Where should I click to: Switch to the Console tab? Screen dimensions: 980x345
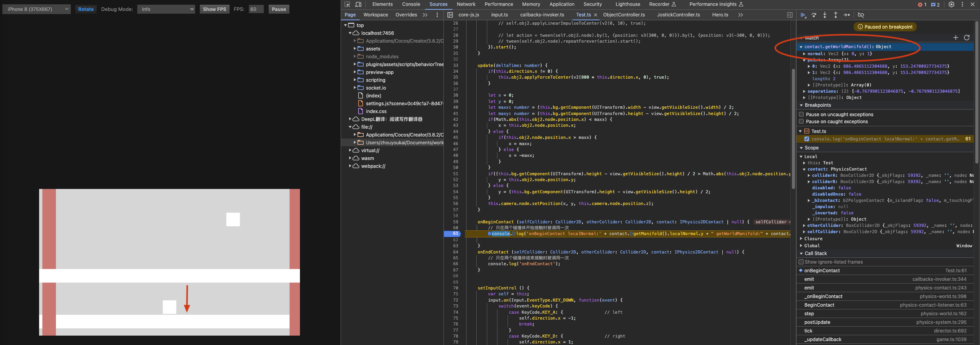tap(411, 4)
